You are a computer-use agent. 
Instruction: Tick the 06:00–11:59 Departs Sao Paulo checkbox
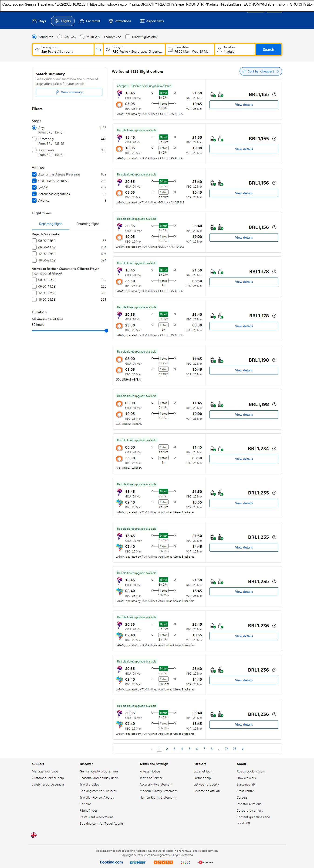tap(34, 247)
